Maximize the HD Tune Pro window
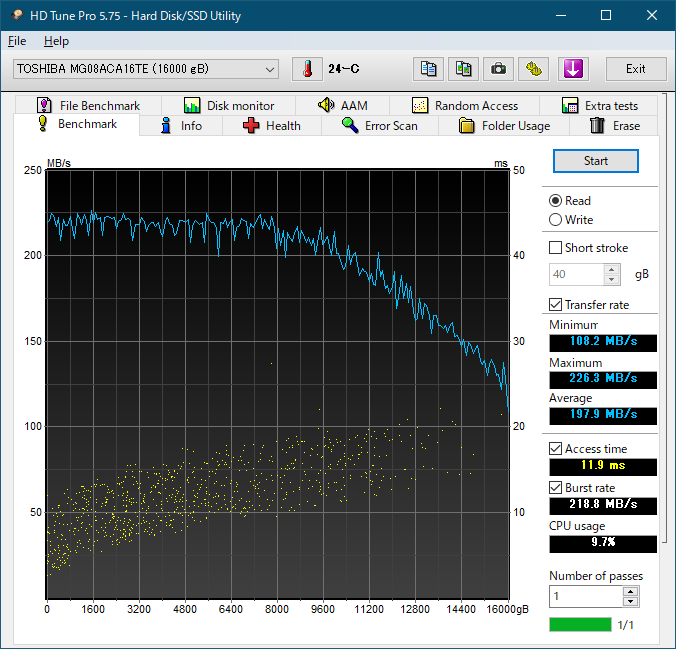 click(x=606, y=16)
